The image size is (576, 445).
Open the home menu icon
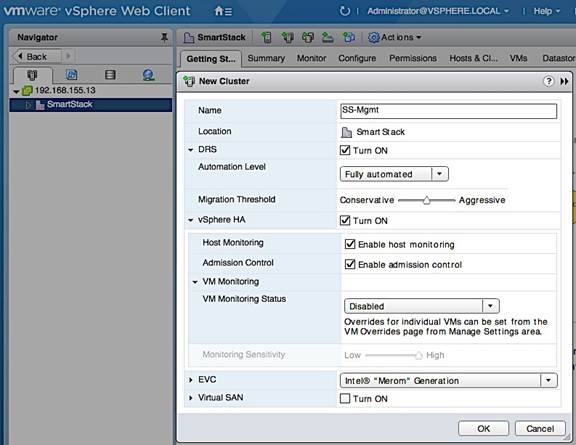pos(223,11)
